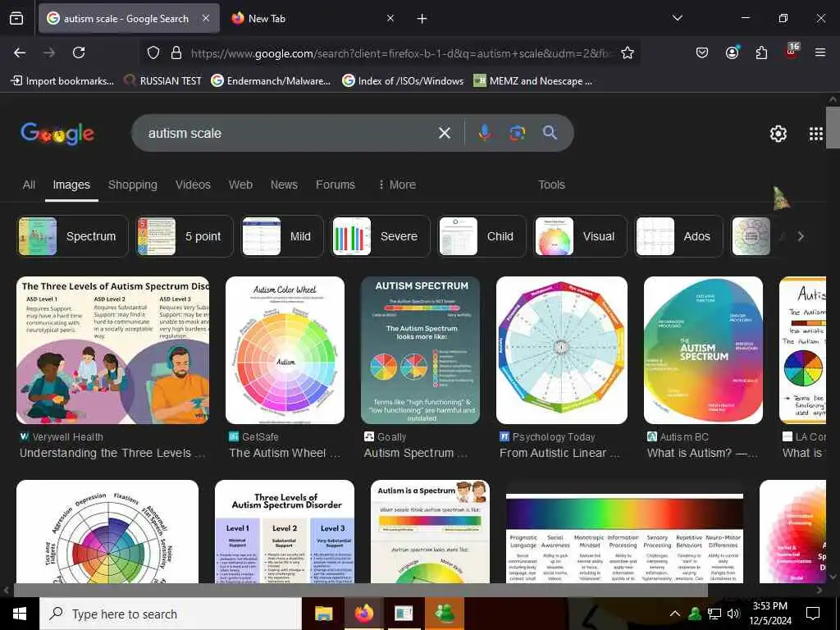Open the Tools options
The height and width of the screenshot is (630, 840).
pyautogui.click(x=551, y=185)
